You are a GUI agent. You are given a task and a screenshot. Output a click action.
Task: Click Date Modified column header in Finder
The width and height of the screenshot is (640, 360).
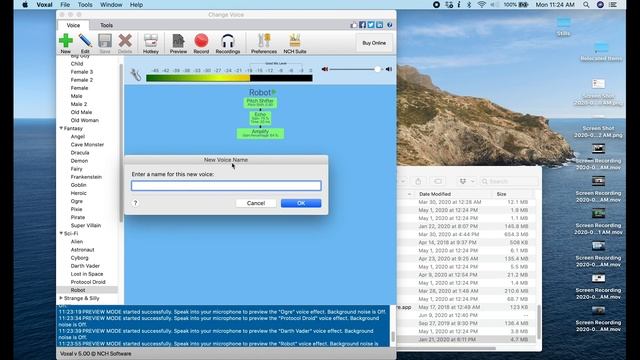pyautogui.click(x=435, y=194)
